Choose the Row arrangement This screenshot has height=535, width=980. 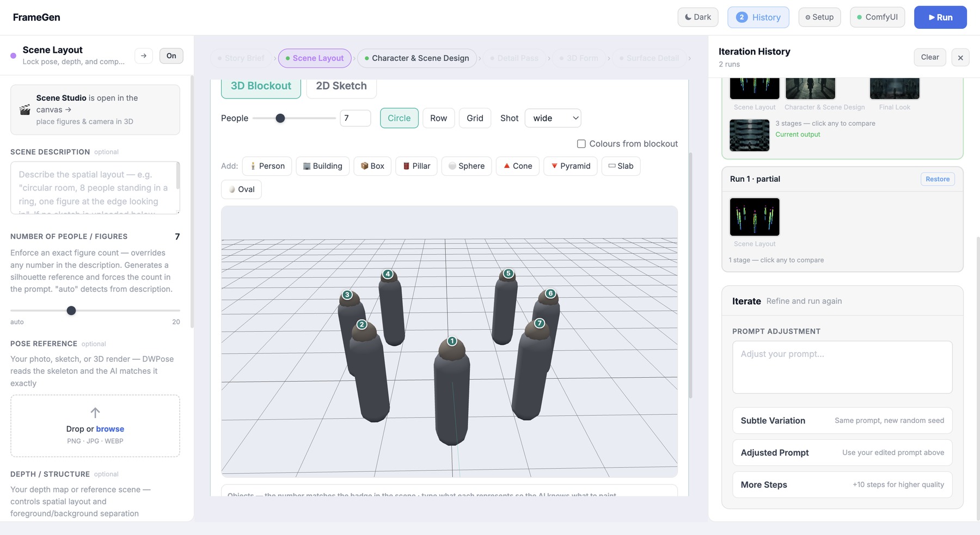[438, 118]
